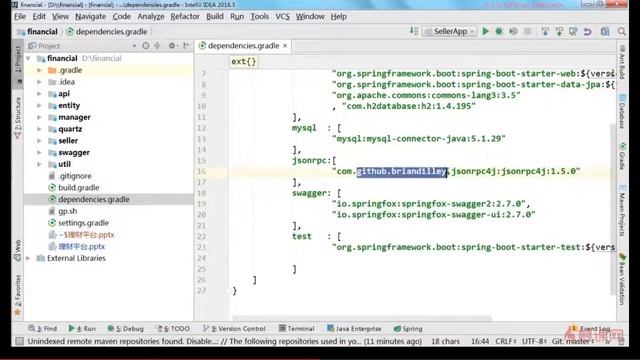Image resolution: width=640 pixels, height=360 pixels.
Task: Expand the util module
Action: 40,164
